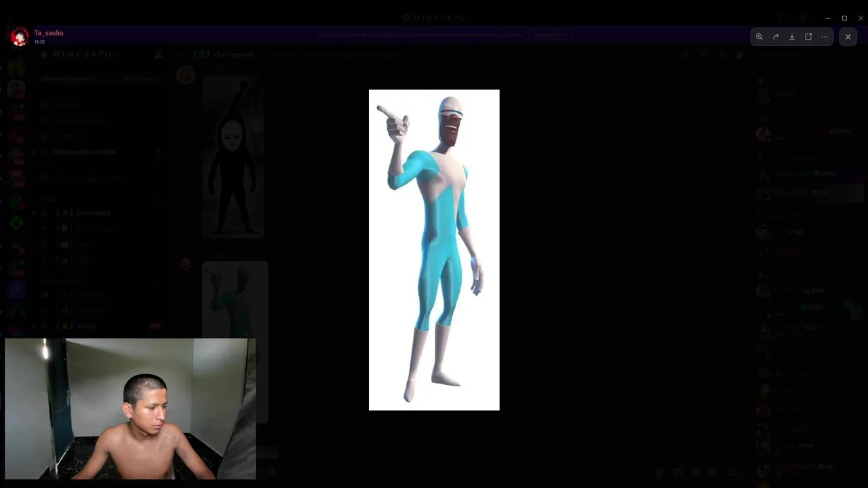Viewport: 868px width, 488px height.
Task: Download the Frozone image
Action: [x=792, y=37]
